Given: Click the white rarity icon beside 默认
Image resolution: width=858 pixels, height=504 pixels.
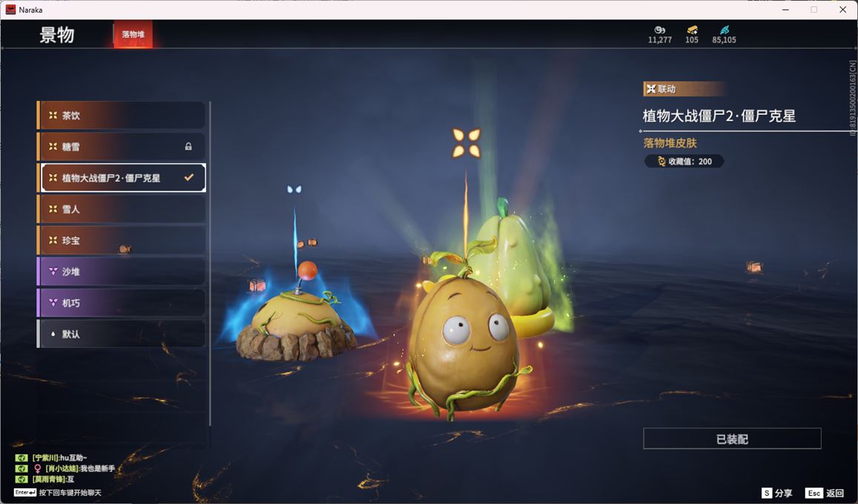Looking at the screenshot, I should point(53,334).
